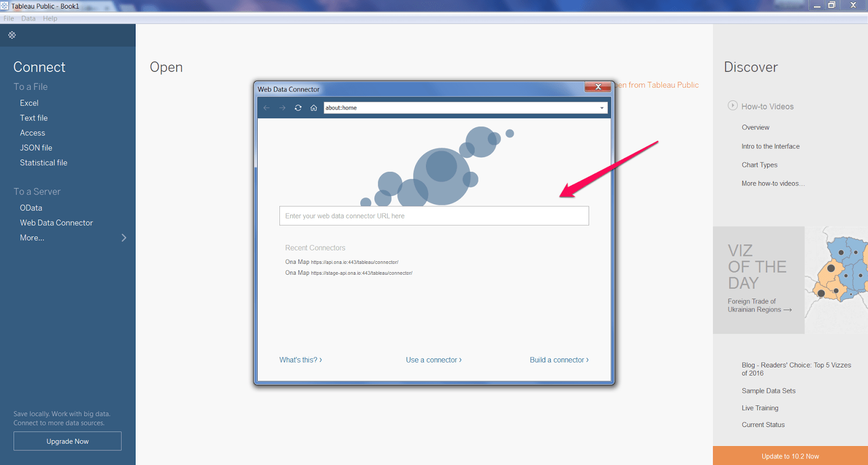Click the web data connector URL field
Screen dimensions: 868x465
coord(434,216)
